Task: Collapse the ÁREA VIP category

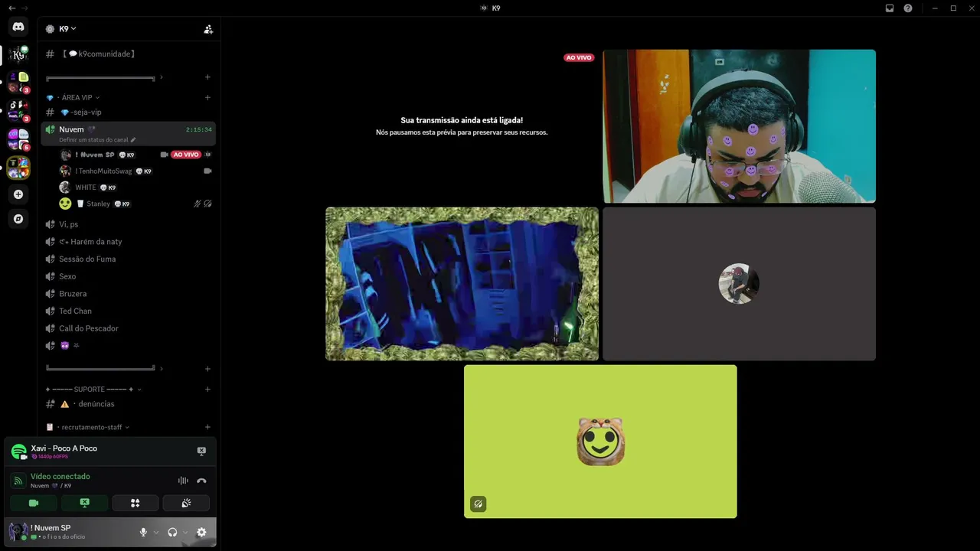Action: coord(80,98)
